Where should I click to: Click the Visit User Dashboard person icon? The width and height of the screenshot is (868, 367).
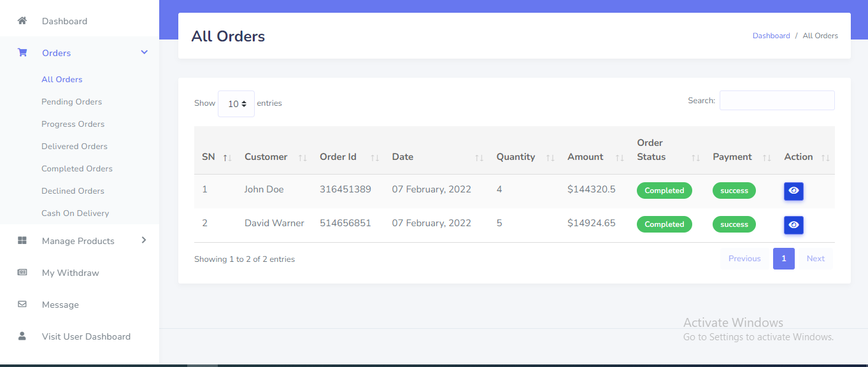coord(22,336)
